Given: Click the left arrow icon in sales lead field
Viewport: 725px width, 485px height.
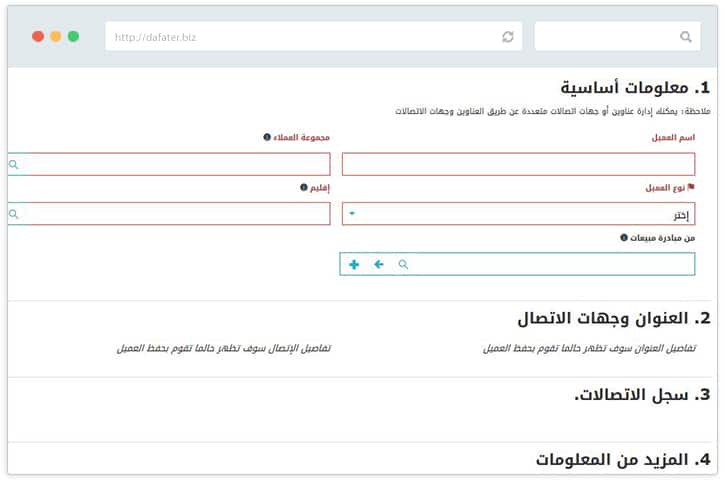Looking at the screenshot, I should tap(379, 264).
